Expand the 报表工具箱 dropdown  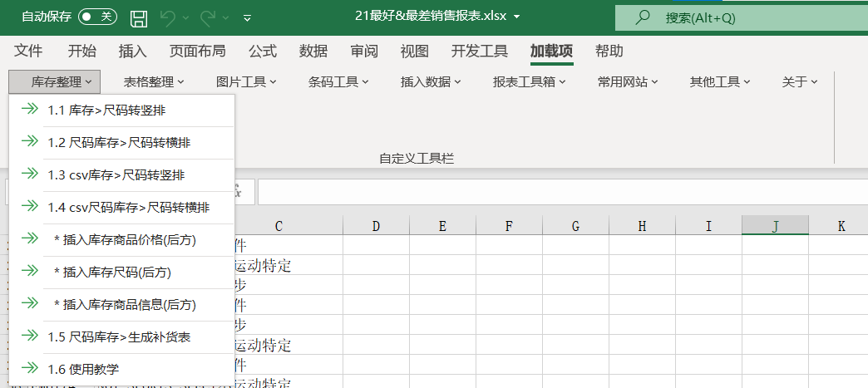pyautogui.click(x=530, y=82)
